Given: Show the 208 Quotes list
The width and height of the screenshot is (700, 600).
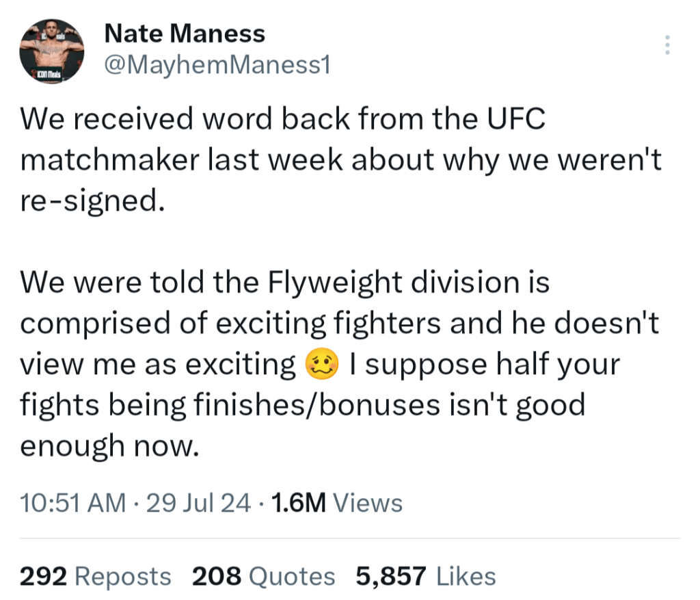Looking at the screenshot, I should tap(263, 576).
